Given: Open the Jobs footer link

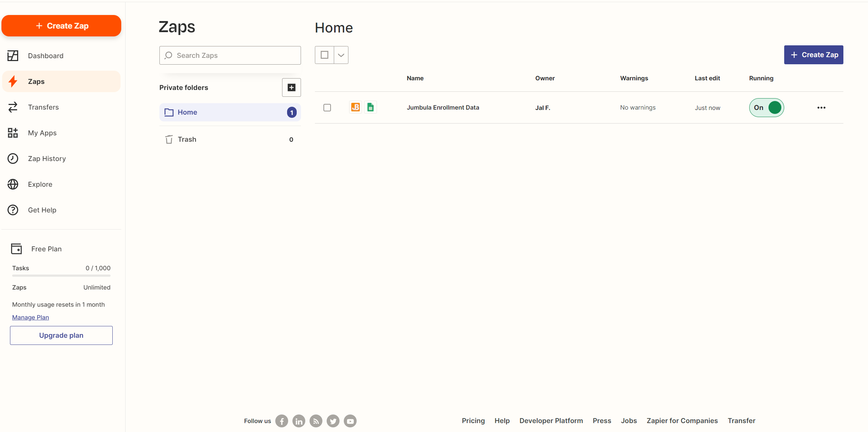Looking at the screenshot, I should click(629, 421).
